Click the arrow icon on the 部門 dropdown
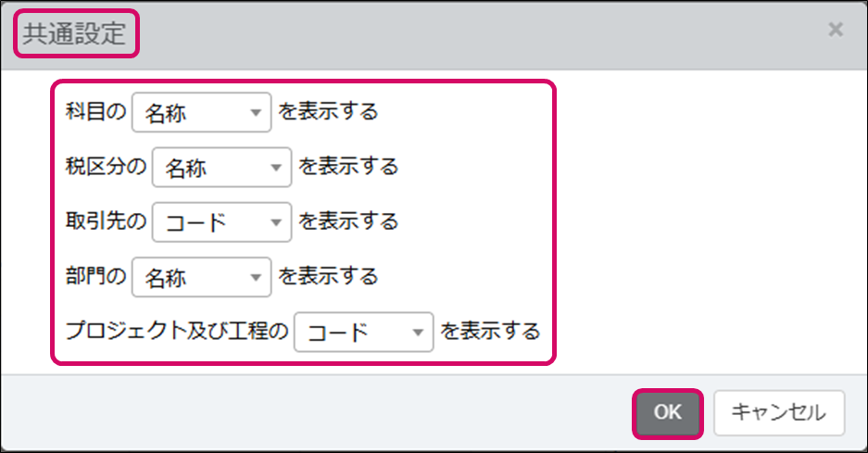This screenshot has height=453, width=868. tap(255, 277)
